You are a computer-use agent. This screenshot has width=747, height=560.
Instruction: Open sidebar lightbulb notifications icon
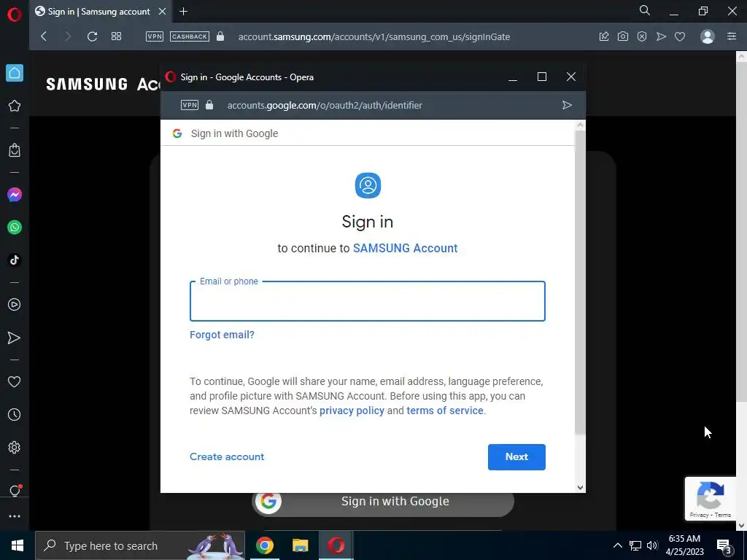[x=15, y=491]
